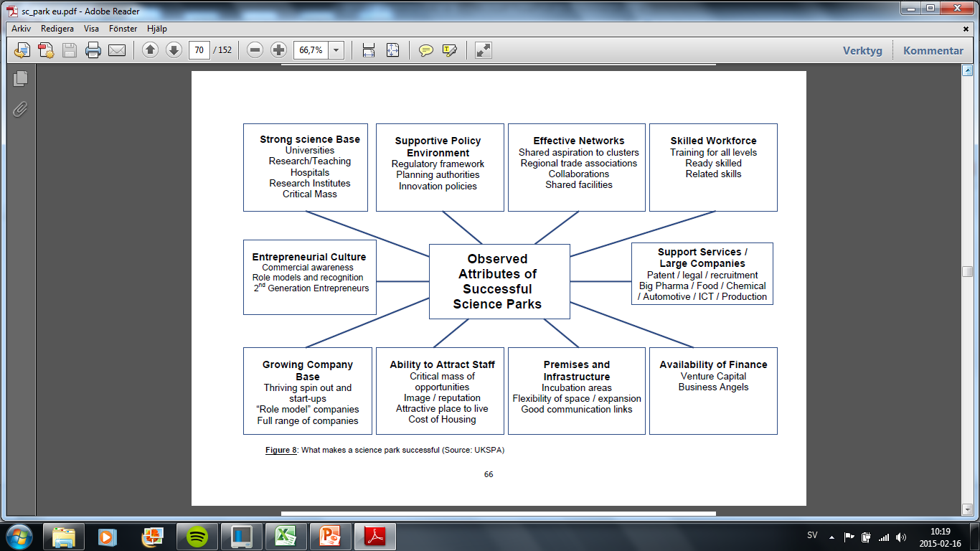Image resolution: width=980 pixels, height=551 pixels.
Task: Click the Adobe Reader taskbar button
Action: pos(377,536)
